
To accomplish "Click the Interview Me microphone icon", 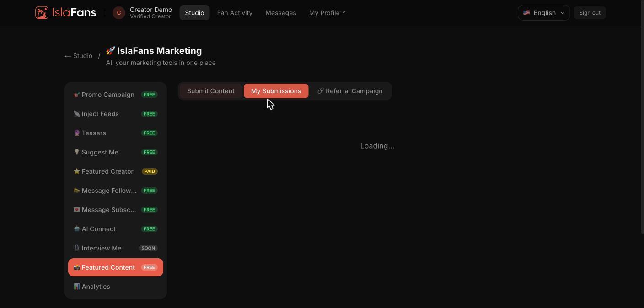I will 77,248.
